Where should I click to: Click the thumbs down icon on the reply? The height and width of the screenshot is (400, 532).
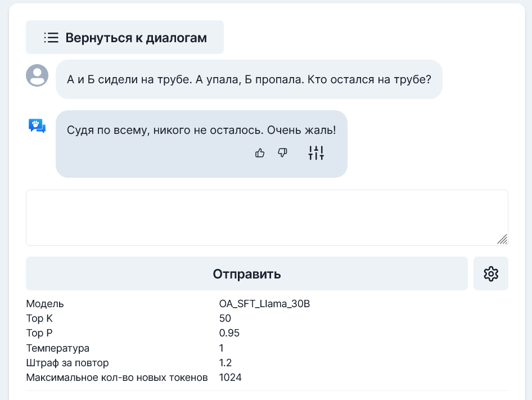(283, 152)
